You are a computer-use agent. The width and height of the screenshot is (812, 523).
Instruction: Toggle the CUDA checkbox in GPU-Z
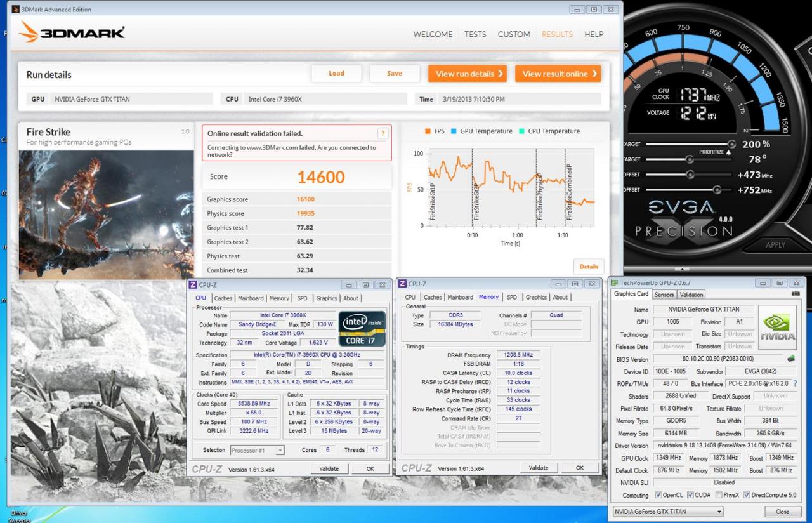690,495
